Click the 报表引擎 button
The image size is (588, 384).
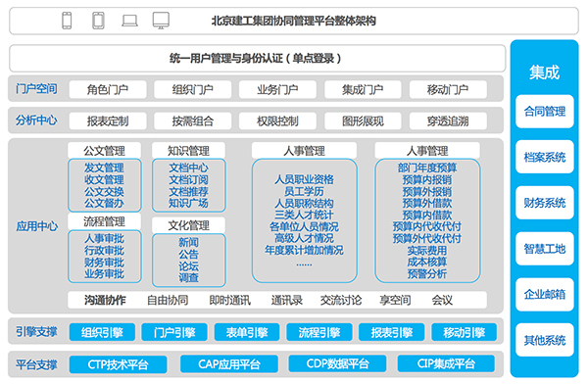392,332
